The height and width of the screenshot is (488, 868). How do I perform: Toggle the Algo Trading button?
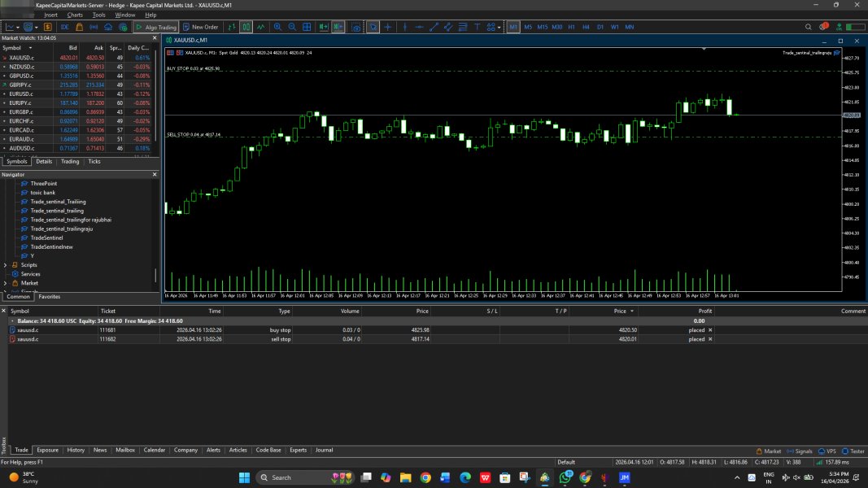coord(155,27)
